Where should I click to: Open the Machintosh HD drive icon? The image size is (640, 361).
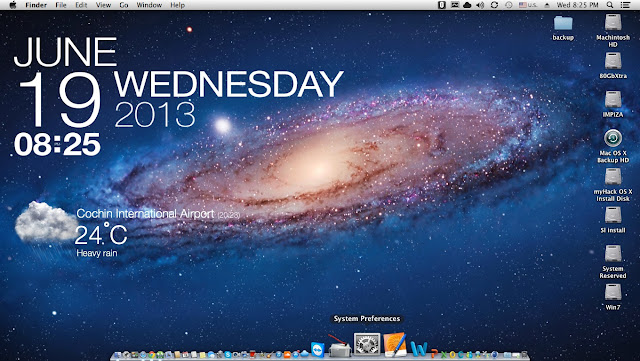click(x=613, y=22)
